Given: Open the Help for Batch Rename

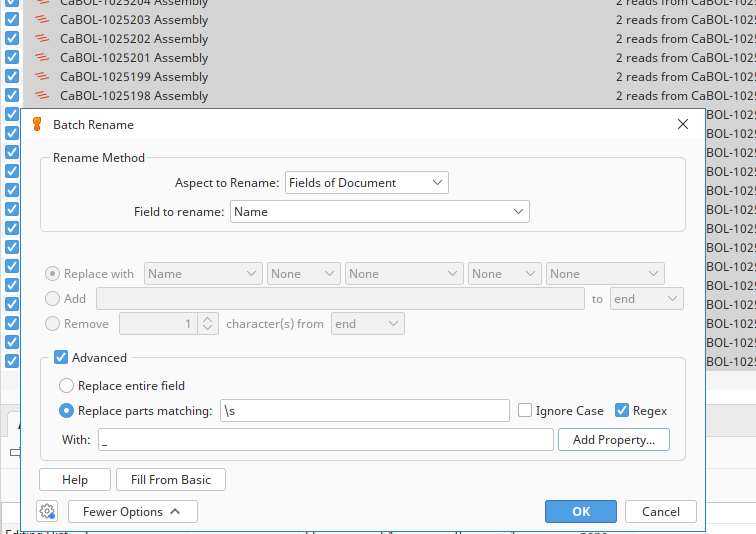Looking at the screenshot, I should tap(75, 479).
